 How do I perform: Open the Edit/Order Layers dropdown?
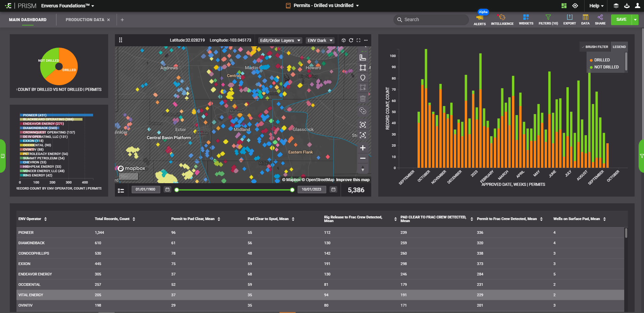[280, 41]
